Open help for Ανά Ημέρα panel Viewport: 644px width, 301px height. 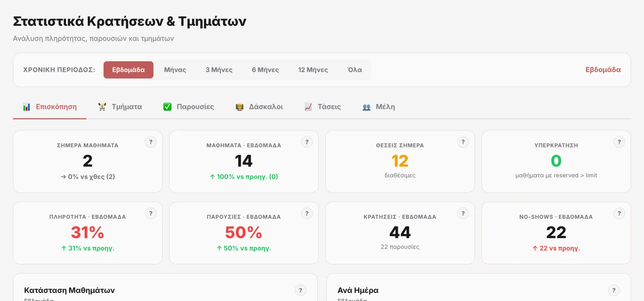pyautogui.click(x=613, y=290)
